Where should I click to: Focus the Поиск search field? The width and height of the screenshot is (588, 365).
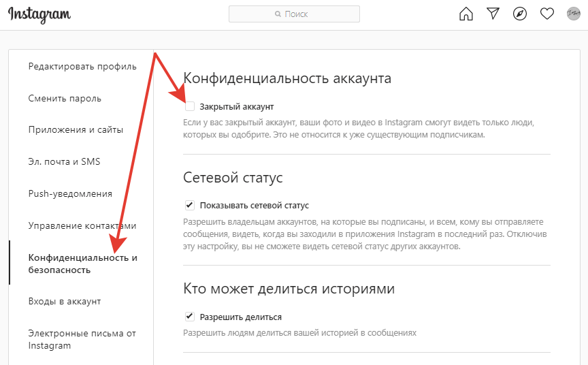click(294, 14)
